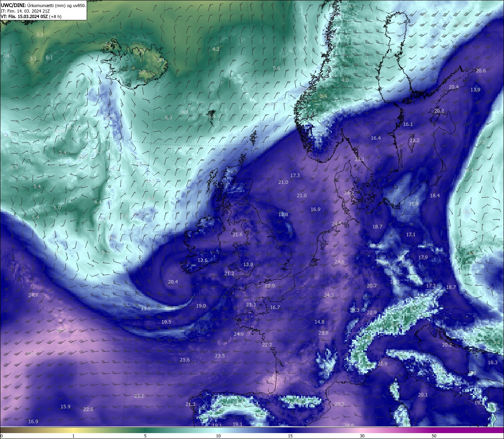The height and width of the screenshot is (439, 504).
Task: Click the map value '20.7'
Action: (x=372, y=285)
